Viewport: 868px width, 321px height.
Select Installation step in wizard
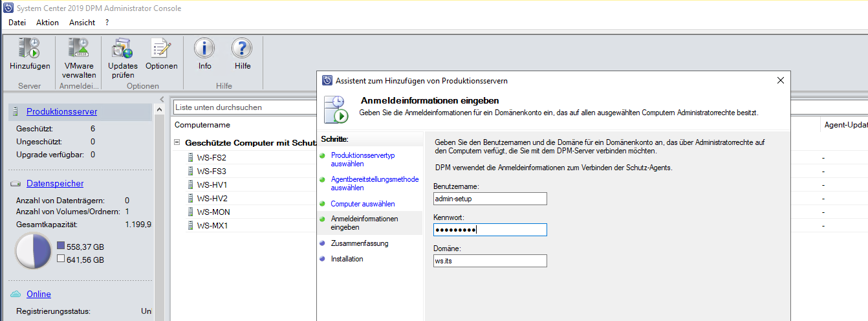[347, 259]
